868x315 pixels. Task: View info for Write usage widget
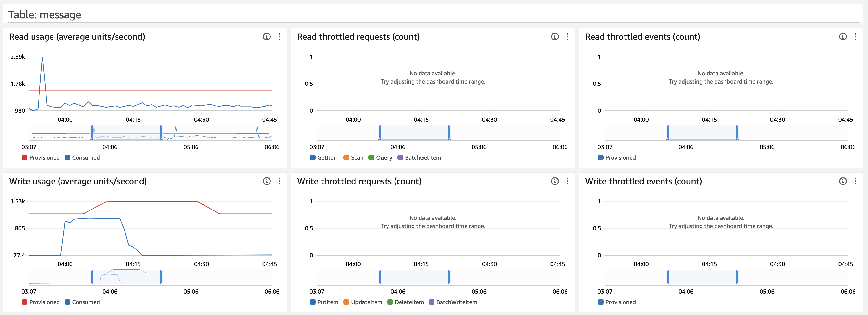(x=267, y=181)
